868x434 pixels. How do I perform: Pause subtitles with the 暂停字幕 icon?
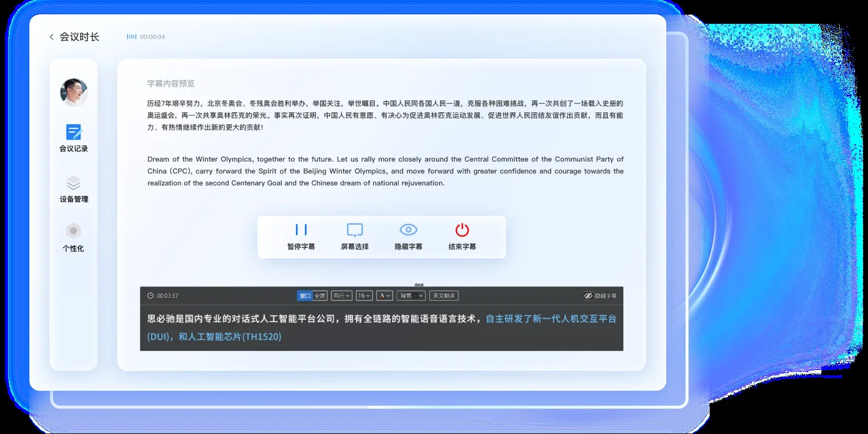301,230
